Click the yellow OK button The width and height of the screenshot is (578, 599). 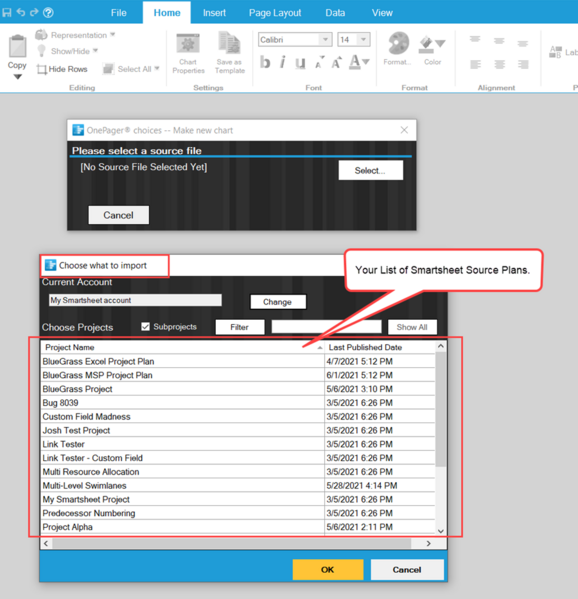[328, 570]
